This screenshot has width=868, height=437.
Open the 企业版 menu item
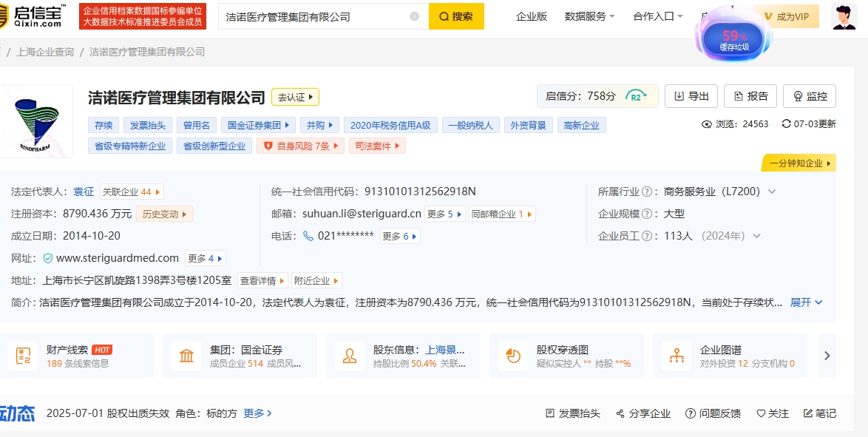pyautogui.click(x=532, y=16)
